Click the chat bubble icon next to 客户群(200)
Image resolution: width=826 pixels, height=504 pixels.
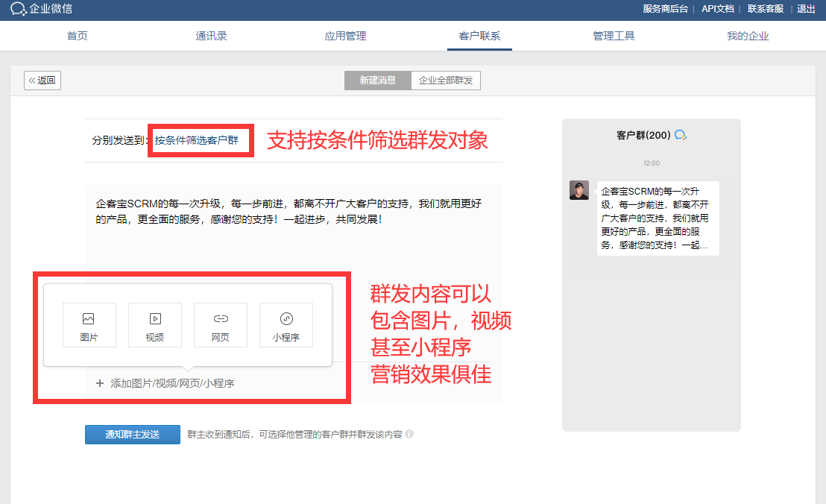click(x=680, y=135)
